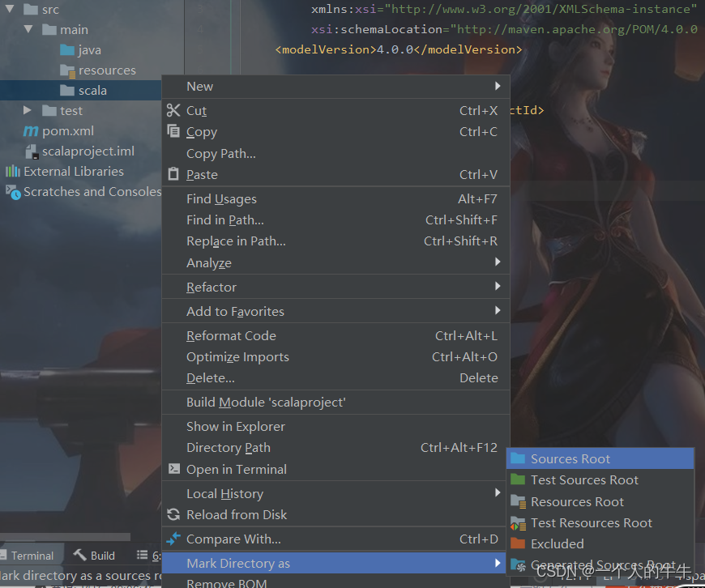Open the Build tool window tab
The image size is (705, 588).
point(94,556)
